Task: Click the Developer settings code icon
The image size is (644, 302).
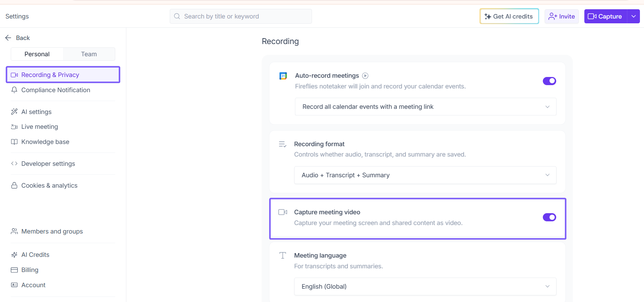Action: tap(14, 164)
